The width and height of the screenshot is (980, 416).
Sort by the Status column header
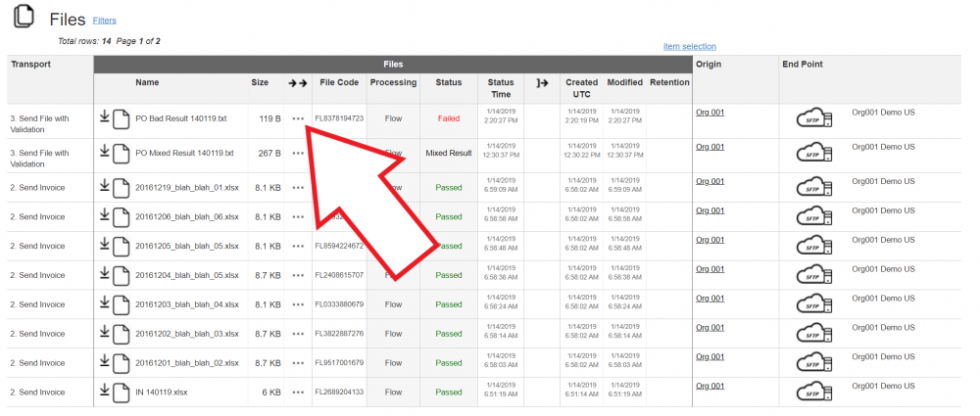point(448,83)
